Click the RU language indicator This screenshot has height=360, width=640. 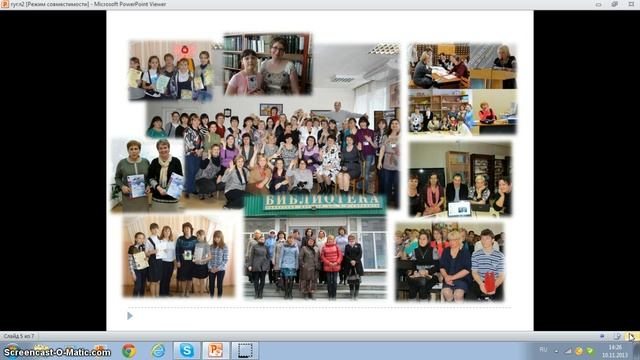(x=543, y=350)
